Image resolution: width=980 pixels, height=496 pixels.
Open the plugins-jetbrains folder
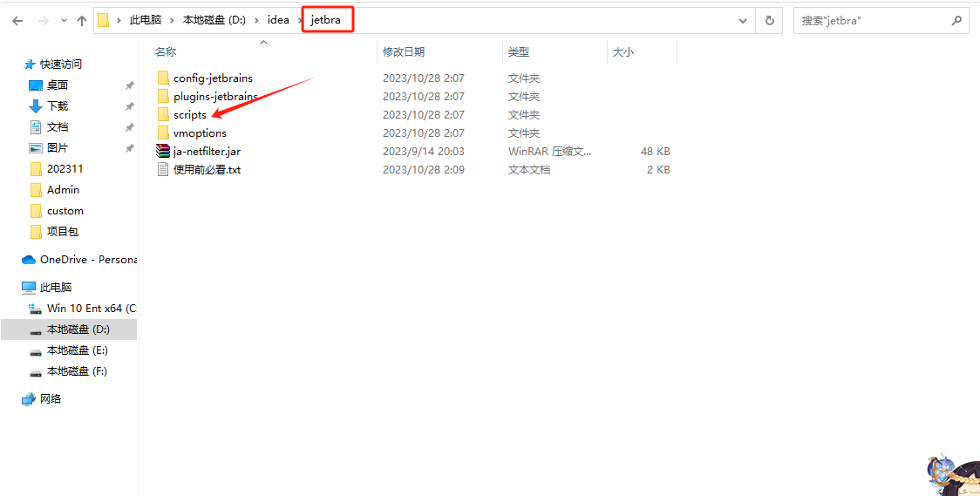coord(215,97)
